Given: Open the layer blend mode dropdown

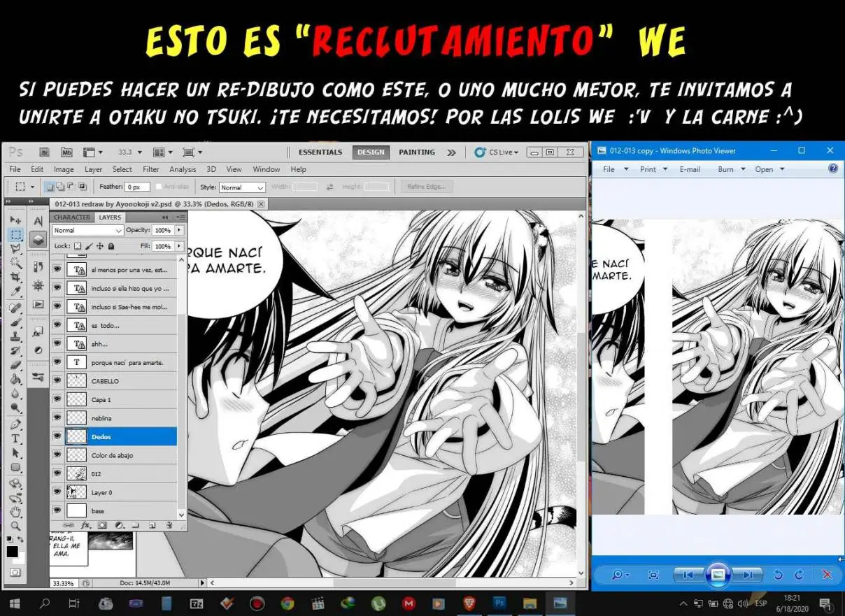Looking at the screenshot, I should [87, 230].
